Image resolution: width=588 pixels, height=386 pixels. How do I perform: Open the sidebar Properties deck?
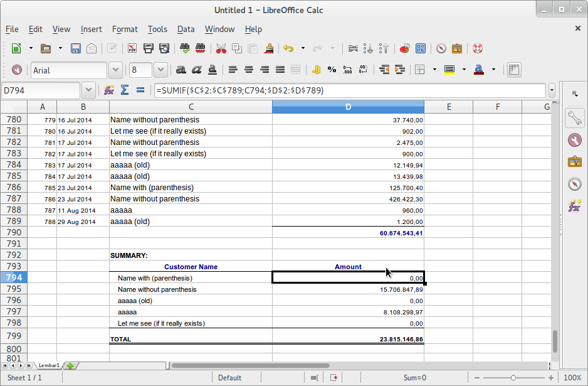pyautogui.click(x=574, y=118)
